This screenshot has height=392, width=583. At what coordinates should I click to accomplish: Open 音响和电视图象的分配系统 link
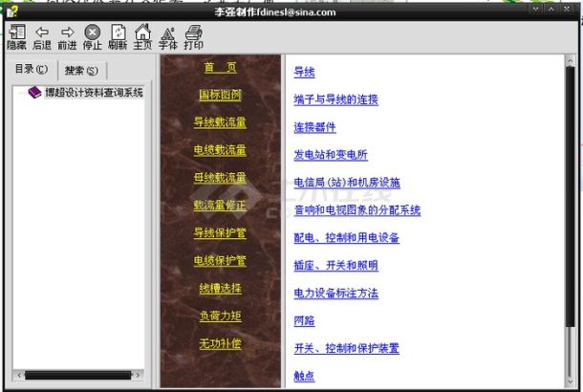click(356, 210)
